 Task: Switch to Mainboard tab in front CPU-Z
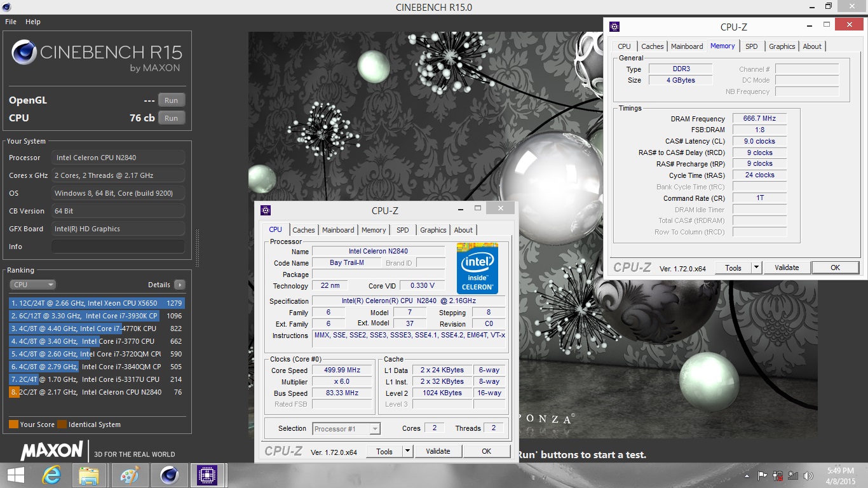click(338, 230)
